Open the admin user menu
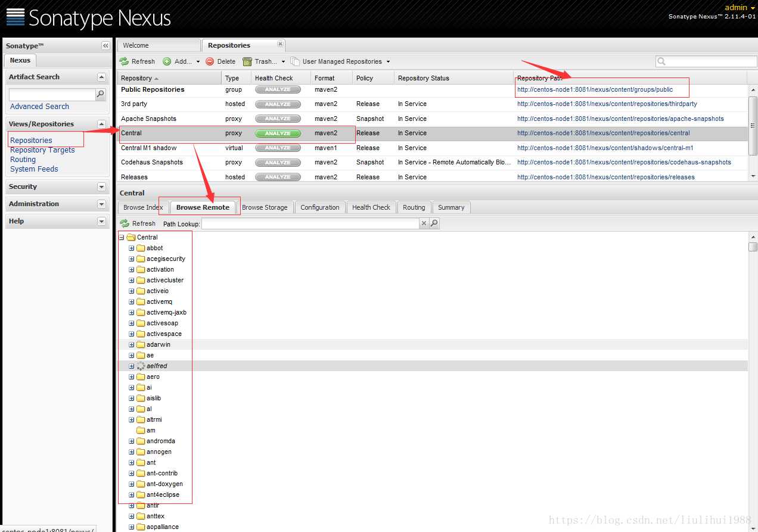The height and width of the screenshot is (532, 758). [740, 7]
